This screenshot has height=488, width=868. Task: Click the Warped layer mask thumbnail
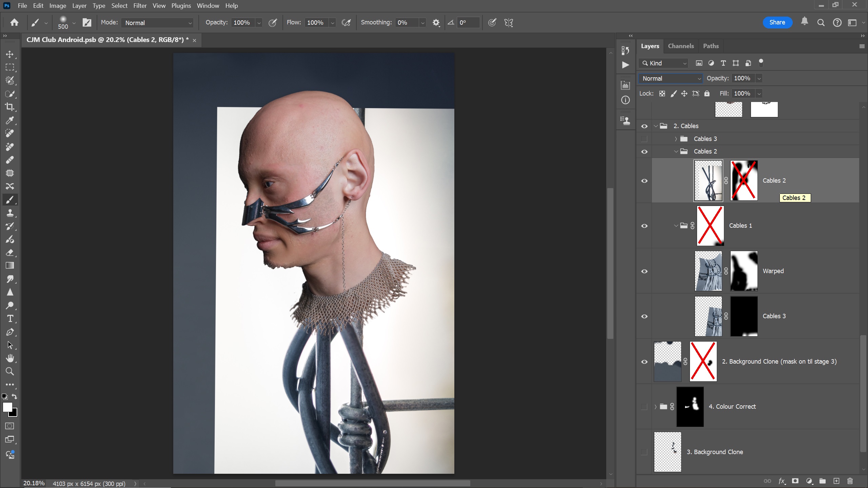point(744,271)
